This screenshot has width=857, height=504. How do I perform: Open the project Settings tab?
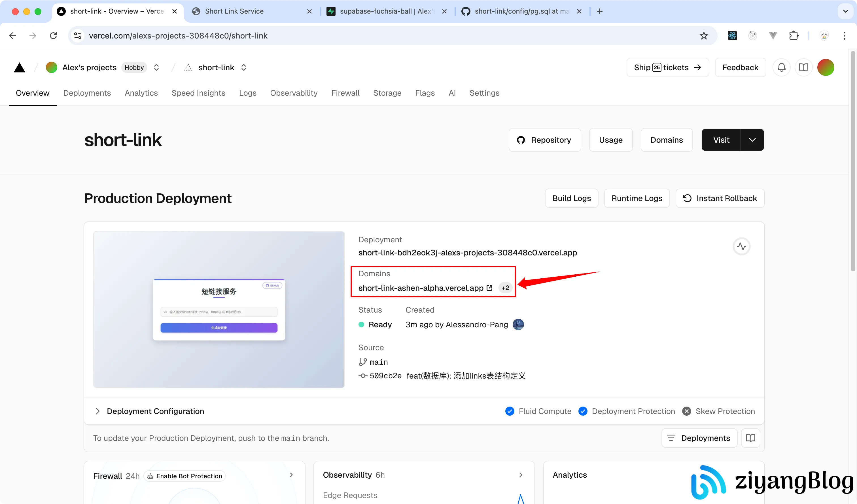pos(484,93)
